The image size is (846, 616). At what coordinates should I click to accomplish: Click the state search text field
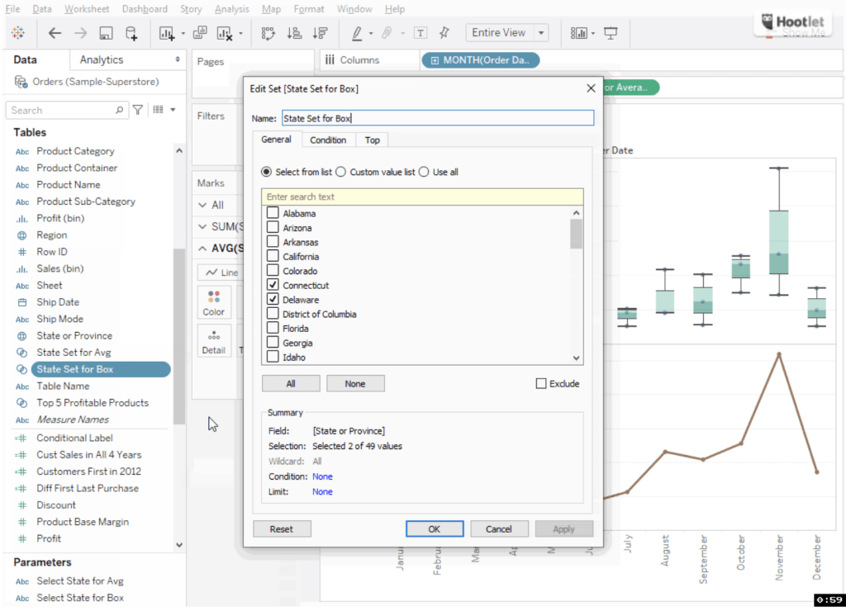click(422, 197)
